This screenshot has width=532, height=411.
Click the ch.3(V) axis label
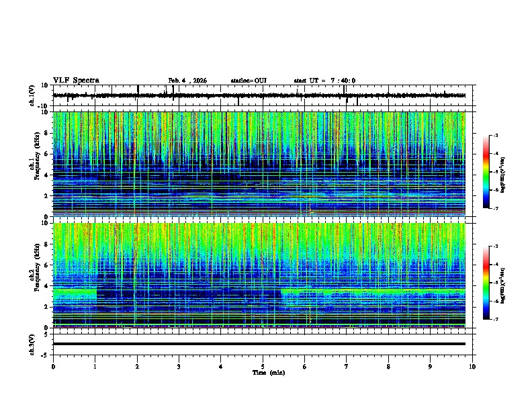point(32,345)
